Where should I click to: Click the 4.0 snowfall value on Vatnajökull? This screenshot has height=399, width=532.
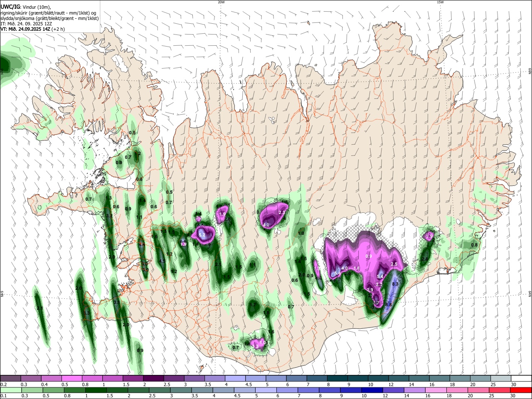(x=345, y=268)
